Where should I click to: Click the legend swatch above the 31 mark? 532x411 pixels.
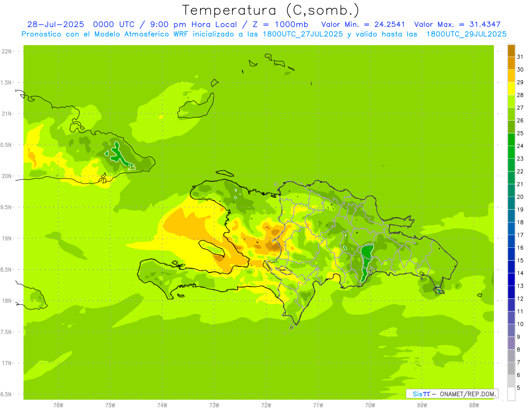click(x=511, y=51)
